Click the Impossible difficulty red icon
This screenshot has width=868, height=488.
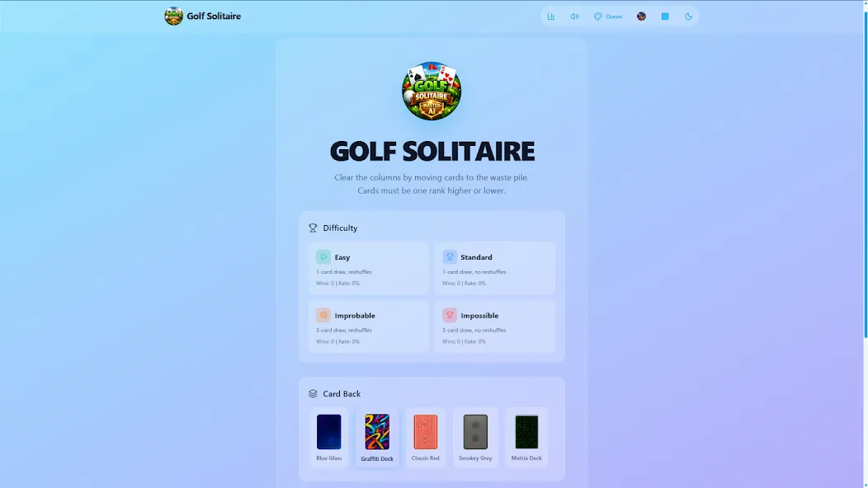(x=450, y=315)
